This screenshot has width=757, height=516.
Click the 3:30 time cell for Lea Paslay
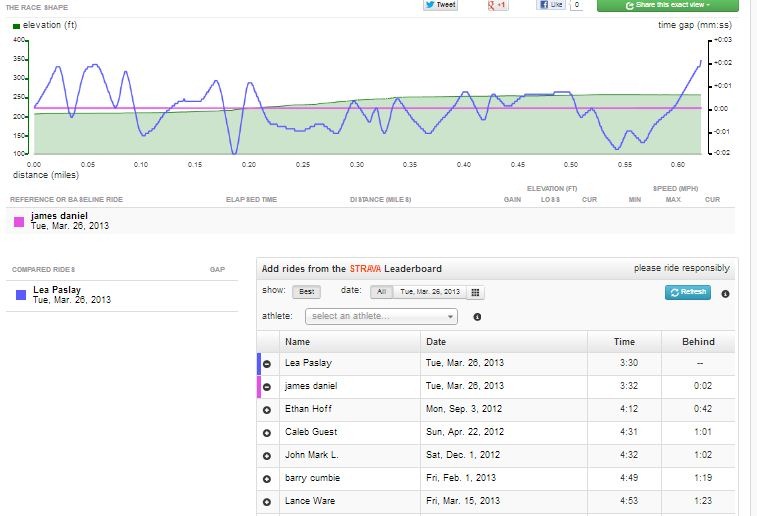pos(629,363)
